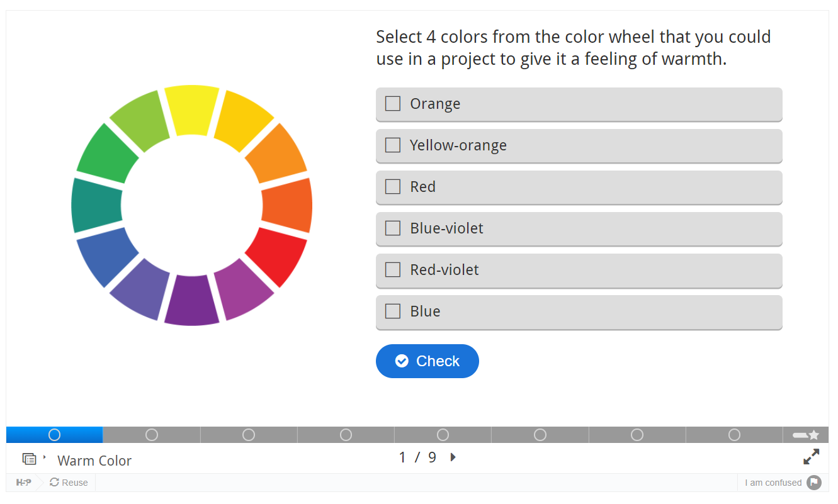The width and height of the screenshot is (838, 504).
Task: Submit answers with the Check button
Action: pyautogui.click(x=427, y=361)
